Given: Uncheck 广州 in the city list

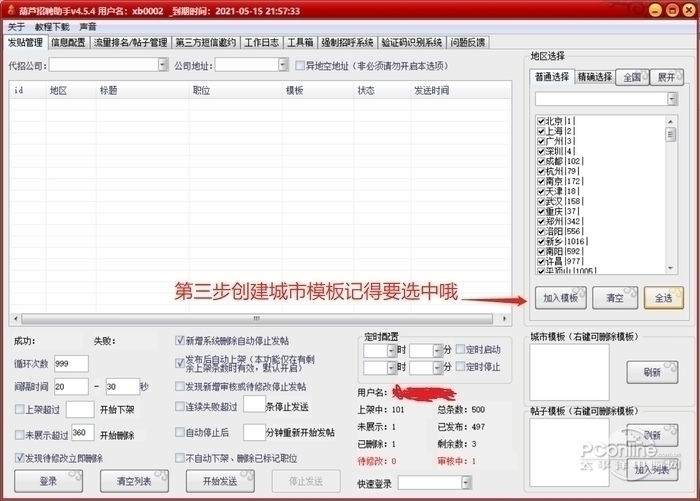Looking at the screenshot, I should point(541,141).
